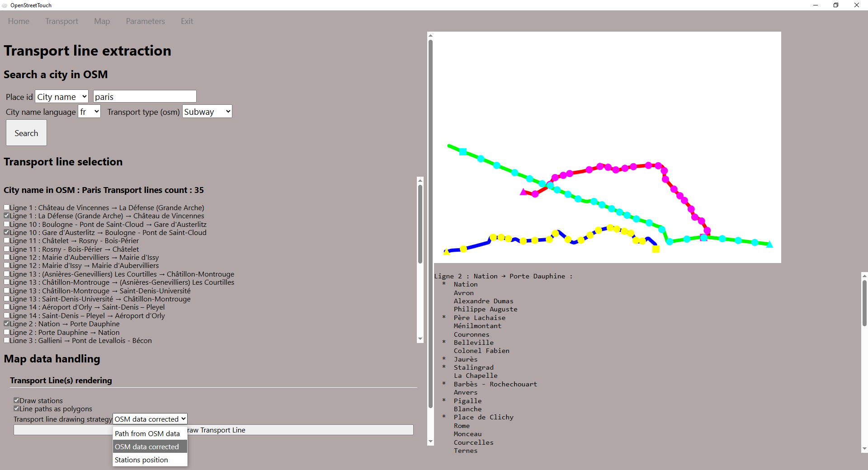Check Ligne 11 Châtelet to Rosny - Bois-Périer
The width and height of the screenshot is (868, 470).
click(7, 240)
